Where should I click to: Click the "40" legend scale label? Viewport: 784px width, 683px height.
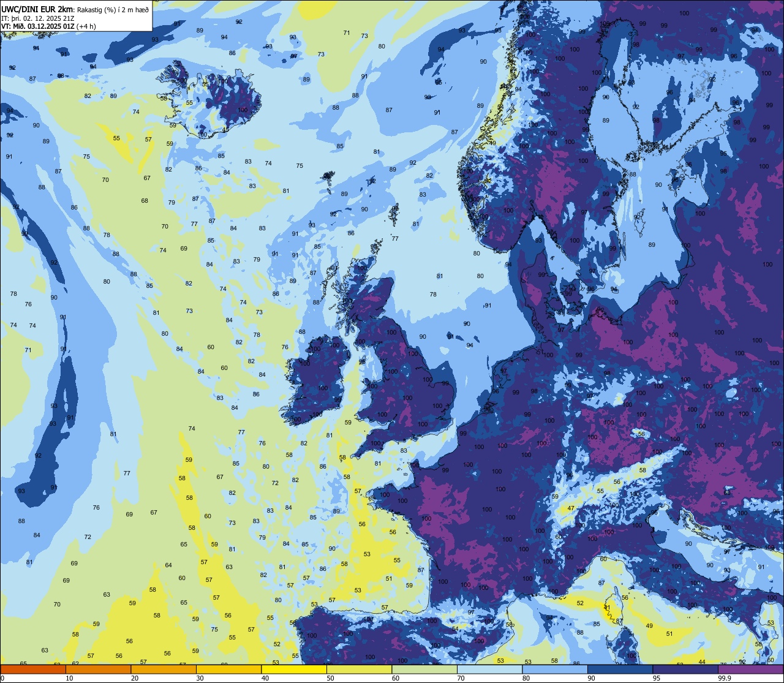click(265, 678)
